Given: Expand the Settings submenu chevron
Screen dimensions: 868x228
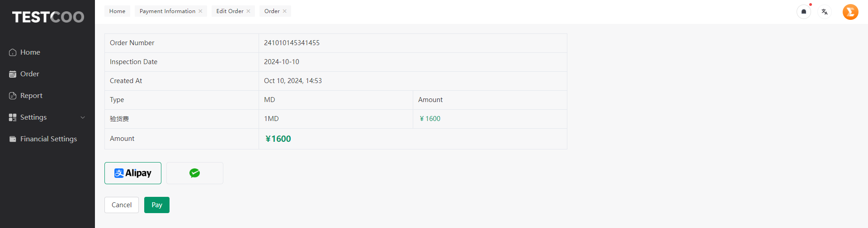Looking at the screenshot, I should tap(83, 117).
